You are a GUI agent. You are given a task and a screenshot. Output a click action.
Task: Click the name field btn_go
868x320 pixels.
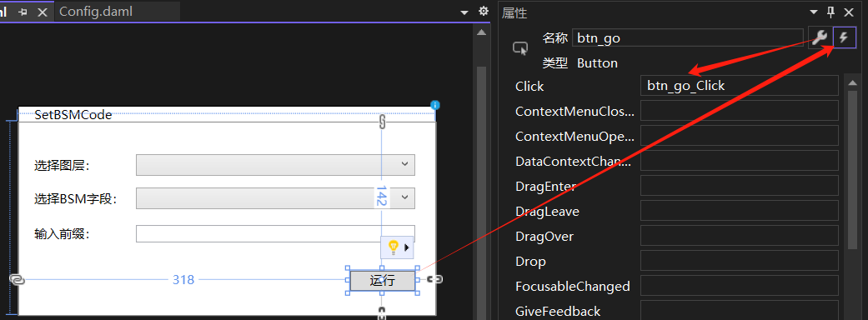(688, 38)
